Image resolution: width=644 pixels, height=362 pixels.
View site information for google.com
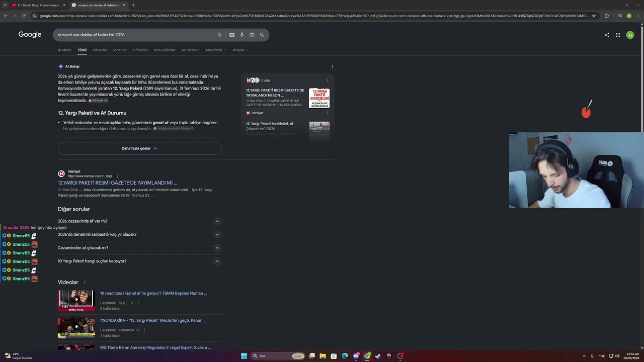35,16
